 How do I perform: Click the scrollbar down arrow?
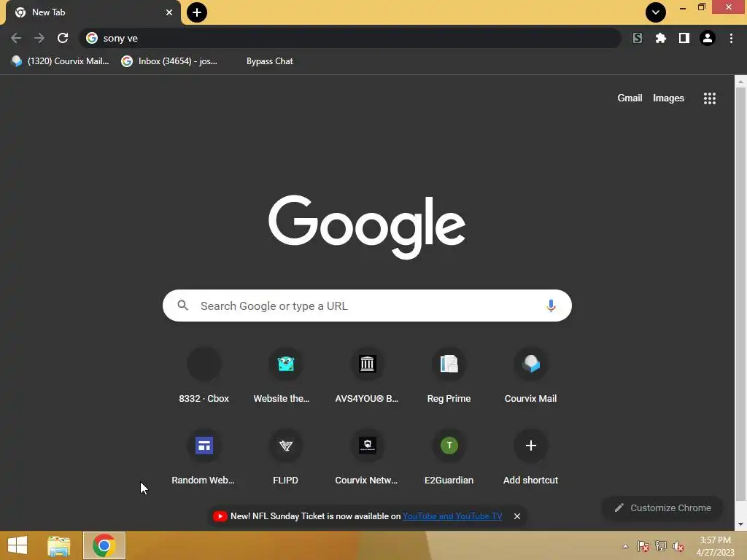pos(740,524)
